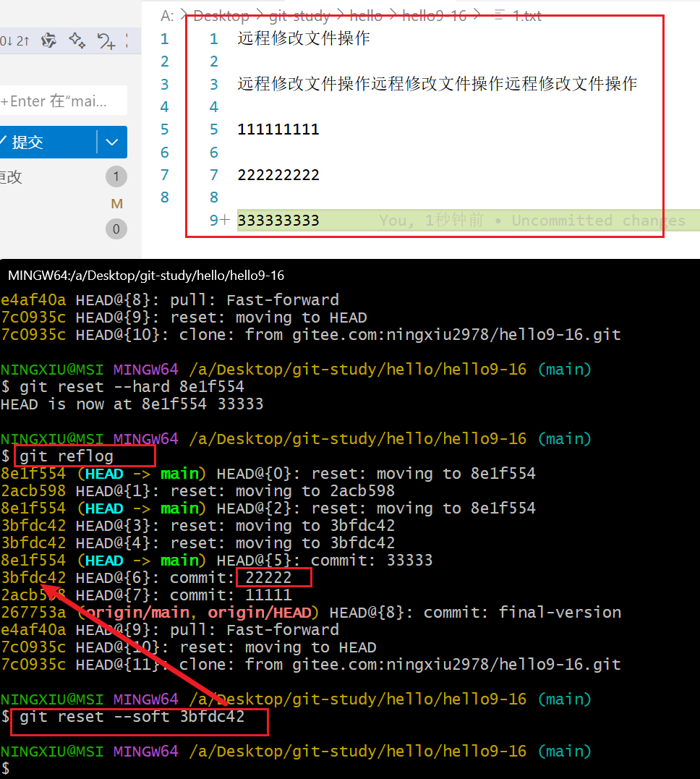Image resolution: width=700 pixels, height=779 pixels.
Task: Click the more actions dots in source control
Action: 127,41
